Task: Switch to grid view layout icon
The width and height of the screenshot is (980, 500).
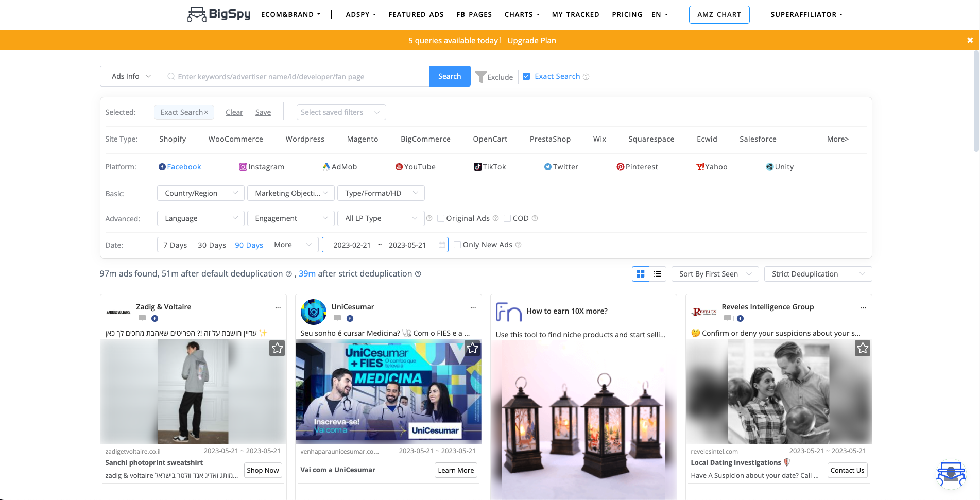Action: click(x=640, y=274)
